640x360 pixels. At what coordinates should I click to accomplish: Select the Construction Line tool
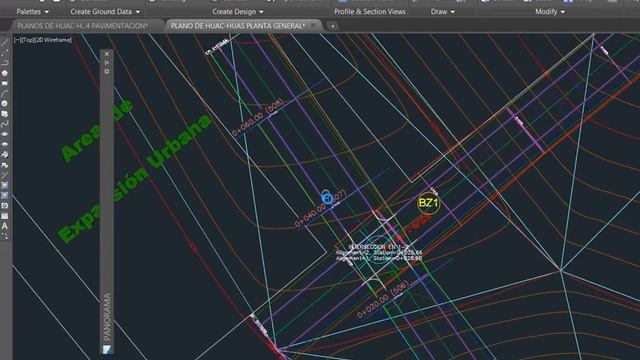click(x=4, y=53)
